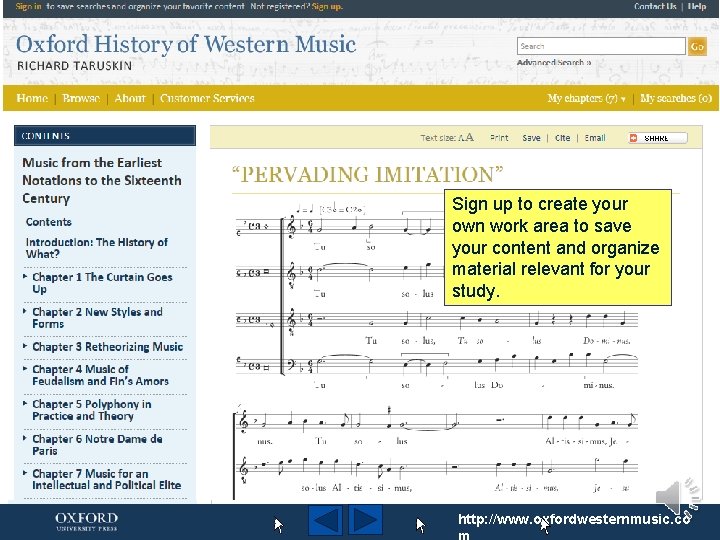Open the Advanced Search link
The width and height of the screenshot is (720, 540).
[554, 62]
